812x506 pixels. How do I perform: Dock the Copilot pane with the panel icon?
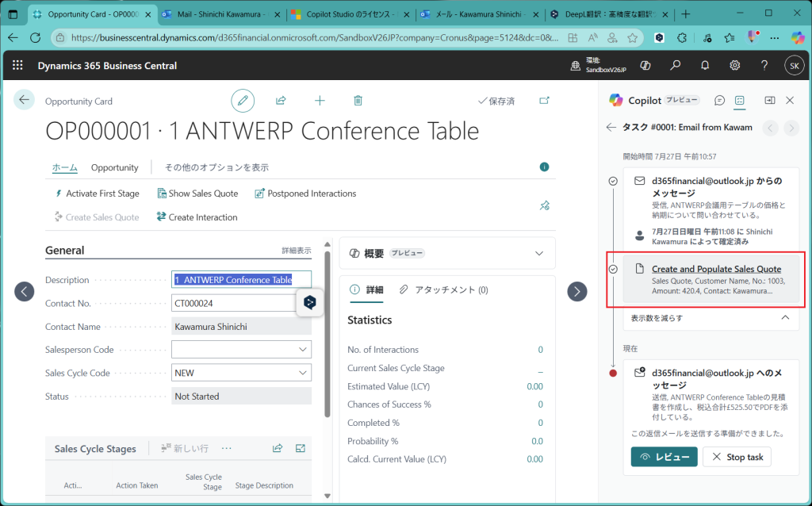click(770, 101)
